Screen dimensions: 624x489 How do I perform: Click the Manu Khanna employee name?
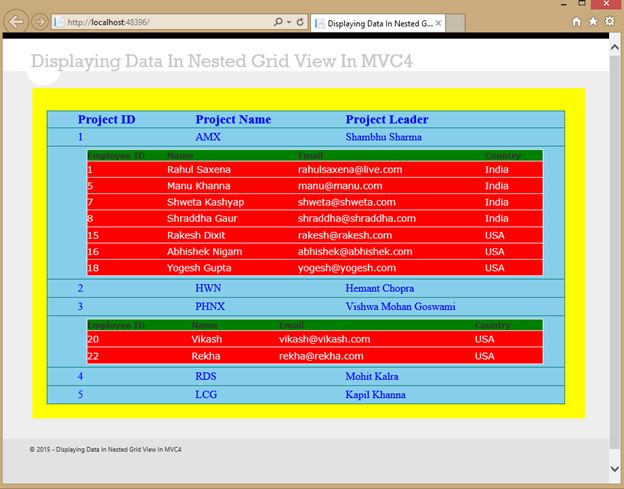pos(198,186)
